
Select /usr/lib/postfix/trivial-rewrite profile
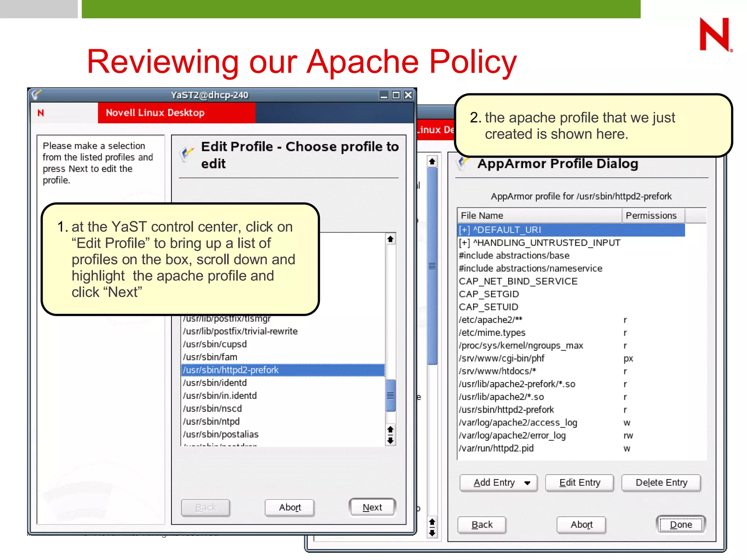click(x=283, y=331)
